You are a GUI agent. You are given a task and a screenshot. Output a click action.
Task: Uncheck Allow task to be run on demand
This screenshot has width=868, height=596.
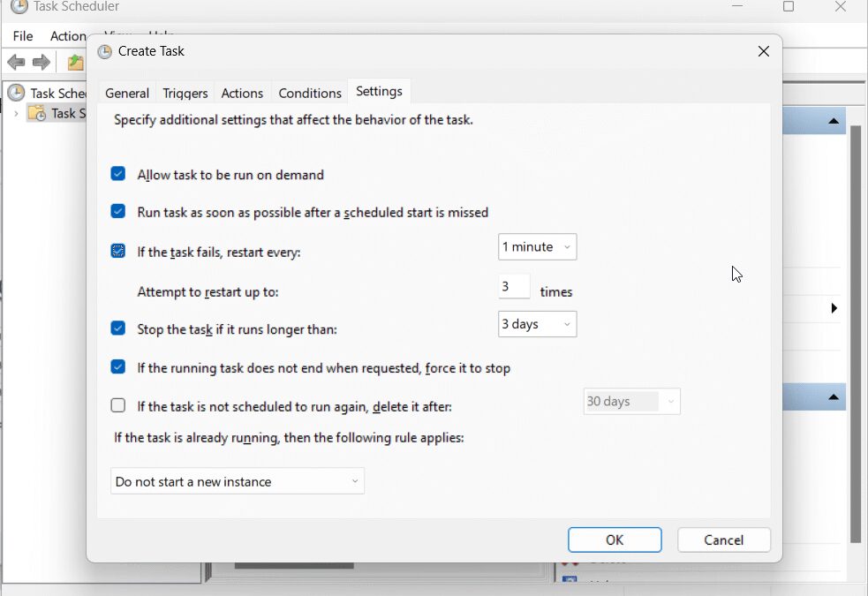(117, 174)
